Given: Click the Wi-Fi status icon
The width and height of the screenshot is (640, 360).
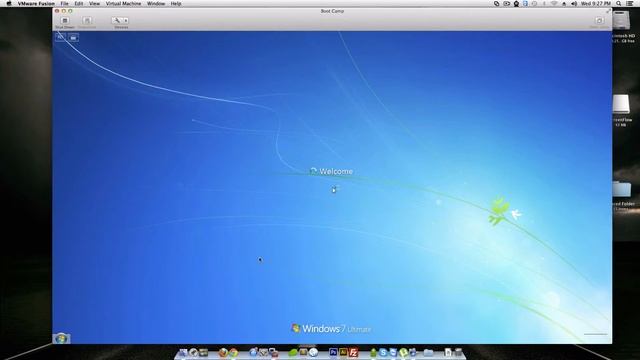Looking at the screenshot, I should [554, 4].
